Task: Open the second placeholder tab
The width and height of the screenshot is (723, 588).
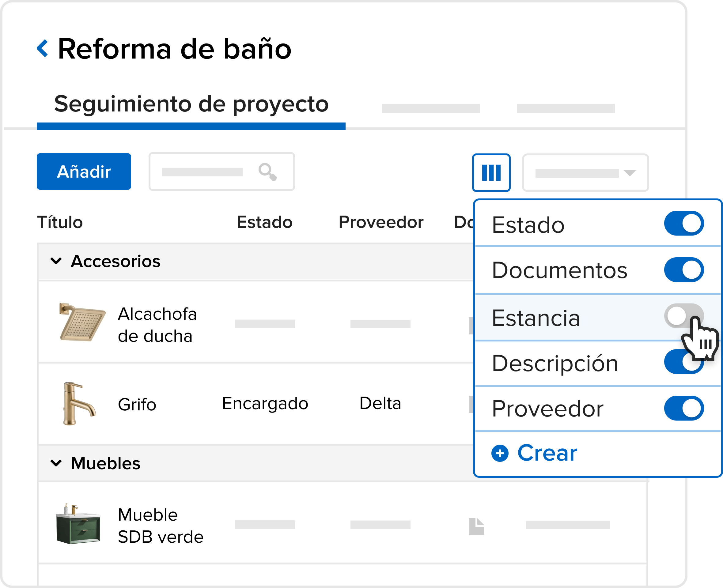Action: point(431,108)
